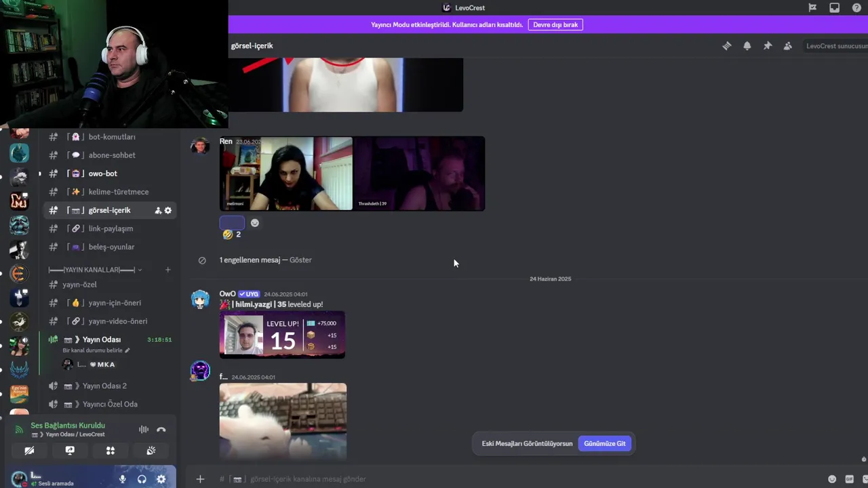Viewport: 868px width, 488px height.
Task: Open the abone-sohbet channel
Action: point(111,155)
